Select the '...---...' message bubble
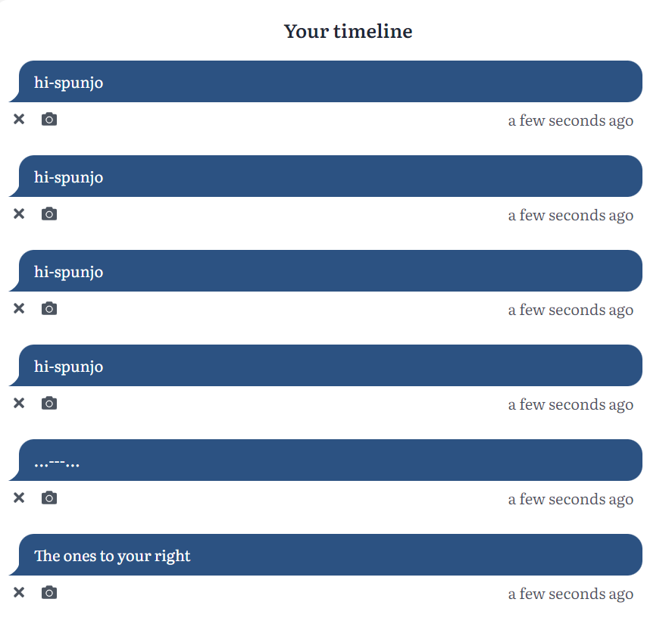Viewport: 672px width, 624px height. pos(326,460)
